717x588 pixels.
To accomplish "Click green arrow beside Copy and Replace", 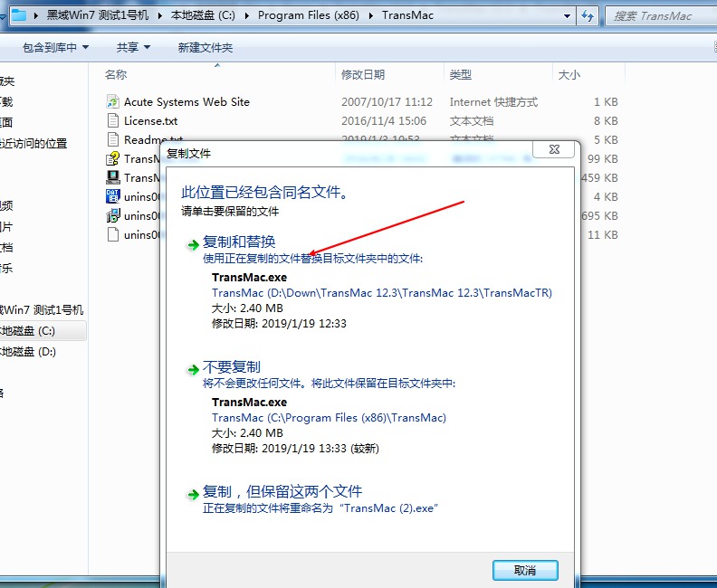I will (x=193, y=245).
